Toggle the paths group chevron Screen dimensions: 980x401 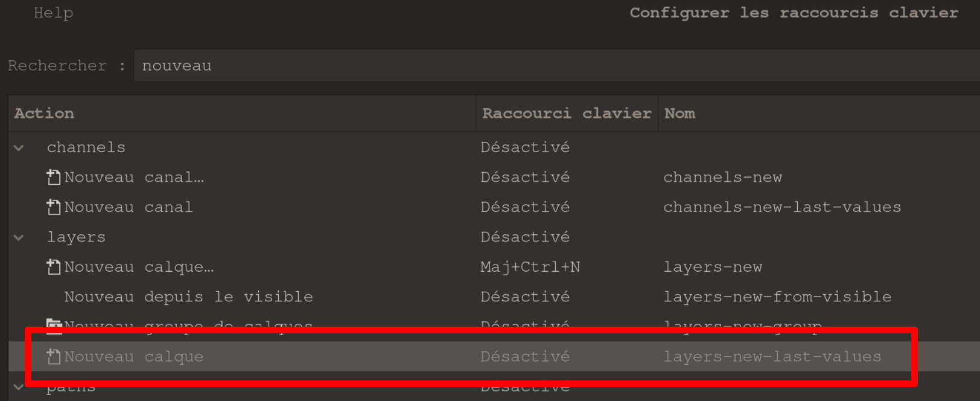click(x=19, y=387)
